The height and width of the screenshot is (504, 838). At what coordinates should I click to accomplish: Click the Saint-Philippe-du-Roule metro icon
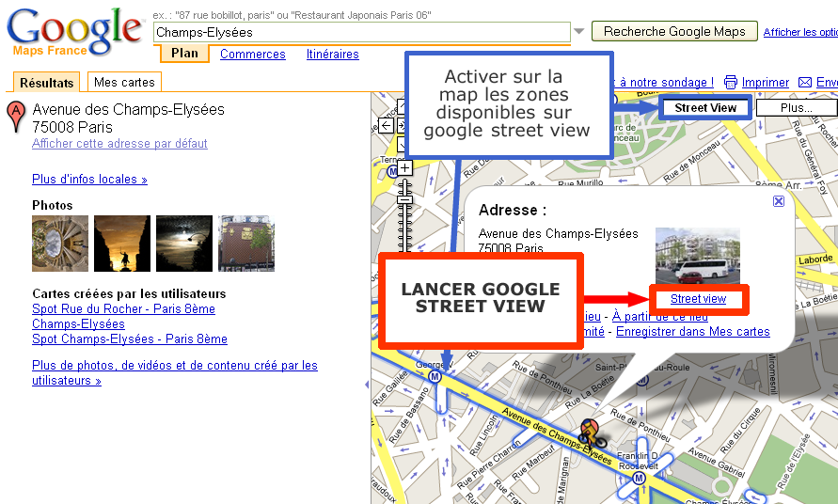coord(643,381)
